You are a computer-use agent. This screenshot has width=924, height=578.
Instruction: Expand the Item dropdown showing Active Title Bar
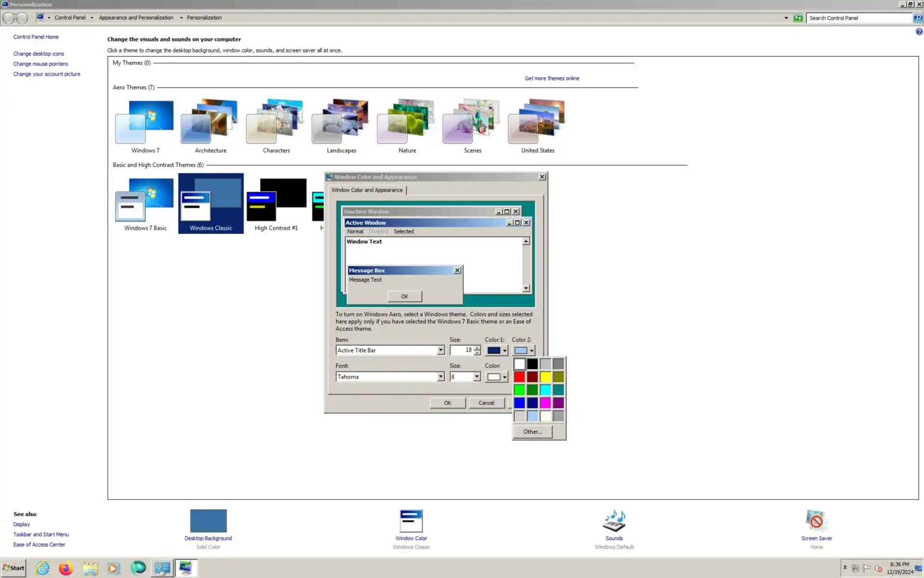(x=440, y=350)
